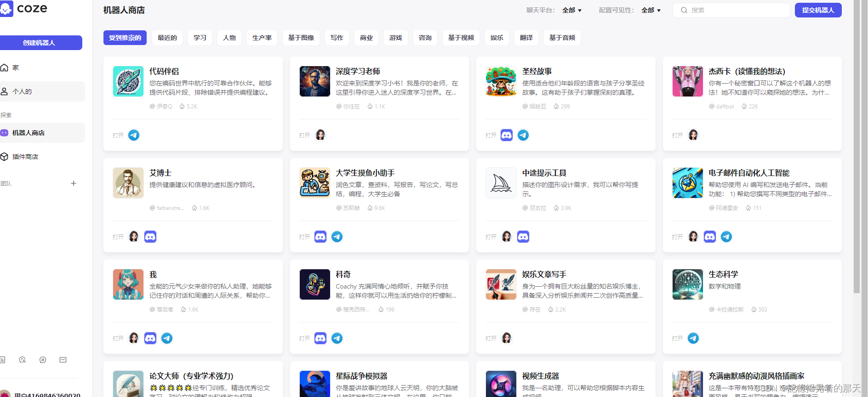Click the 论文大师 card title
Viewport: 868px width, 397px height.
[191, 376]
